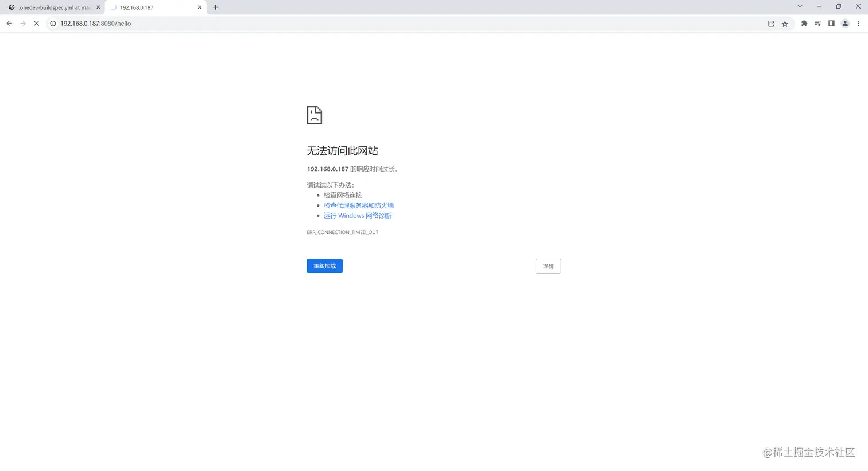
Task: Restore down the browser window
Action: click(839, 6)
